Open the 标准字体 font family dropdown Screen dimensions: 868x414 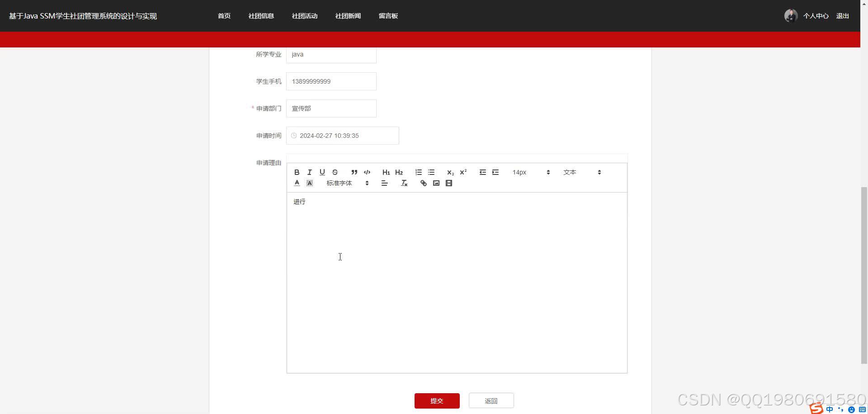(x=347, y=183)
